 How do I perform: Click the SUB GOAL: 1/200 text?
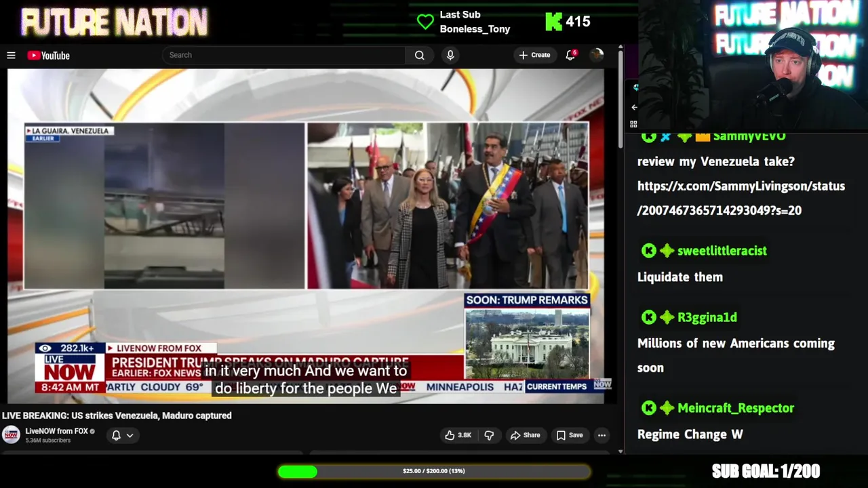[766, 471]
